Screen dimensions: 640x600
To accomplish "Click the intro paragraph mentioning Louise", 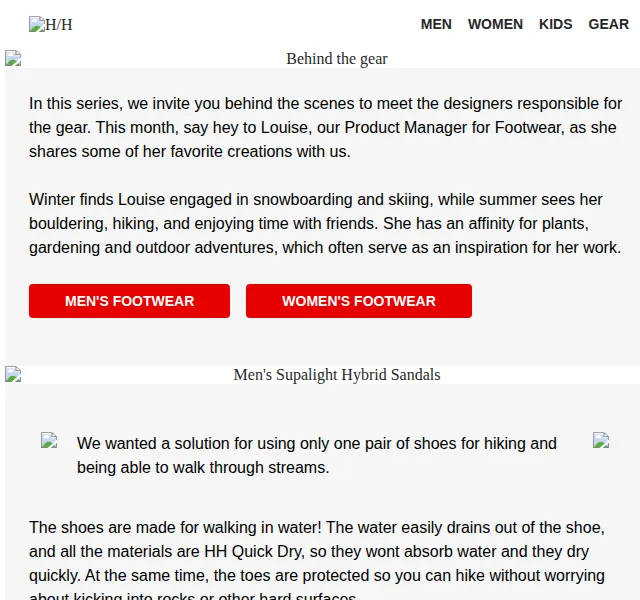I will tap(325, 127).
